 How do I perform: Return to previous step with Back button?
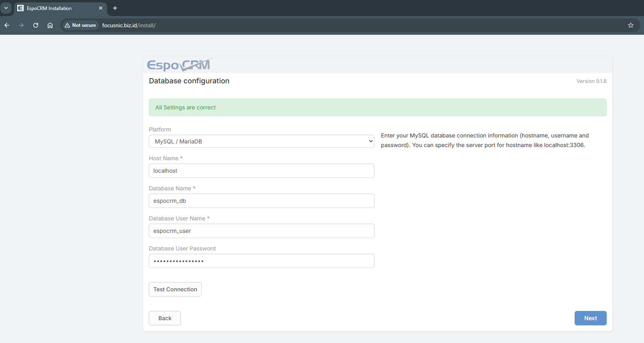[165, 318]
